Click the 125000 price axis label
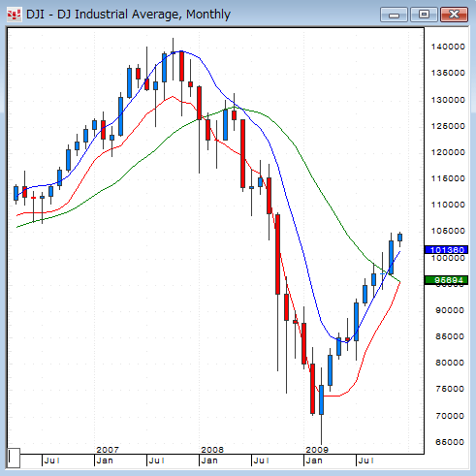476x476 pixels. pyautogui.click(x=448, y=126)
